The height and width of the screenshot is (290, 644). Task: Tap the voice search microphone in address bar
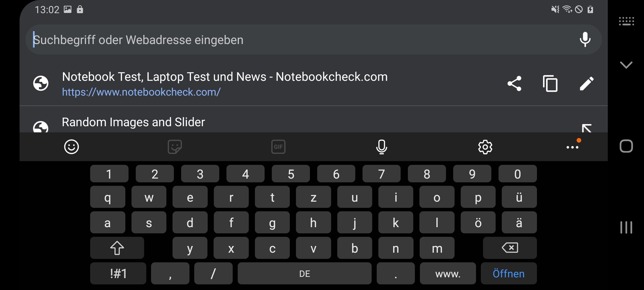(585, 40)
